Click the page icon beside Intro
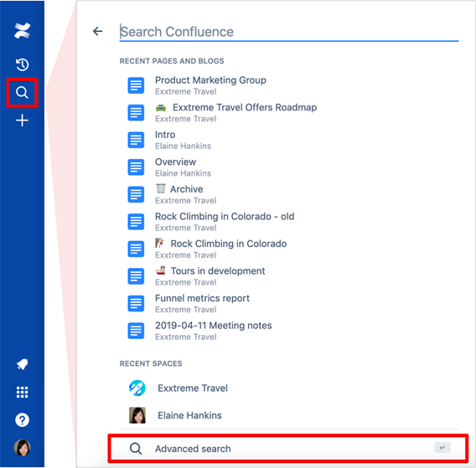 (x=136, y=140)
